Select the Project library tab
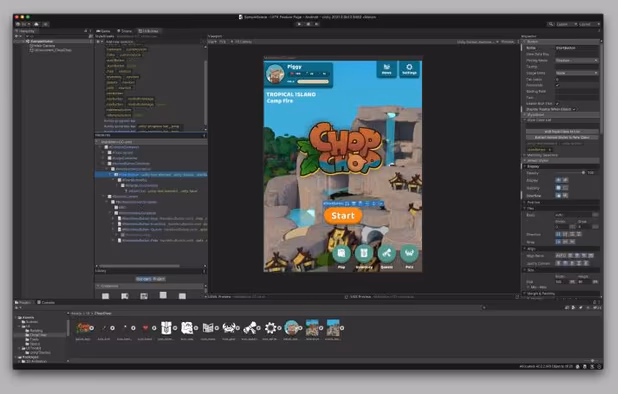 point(159,279)
